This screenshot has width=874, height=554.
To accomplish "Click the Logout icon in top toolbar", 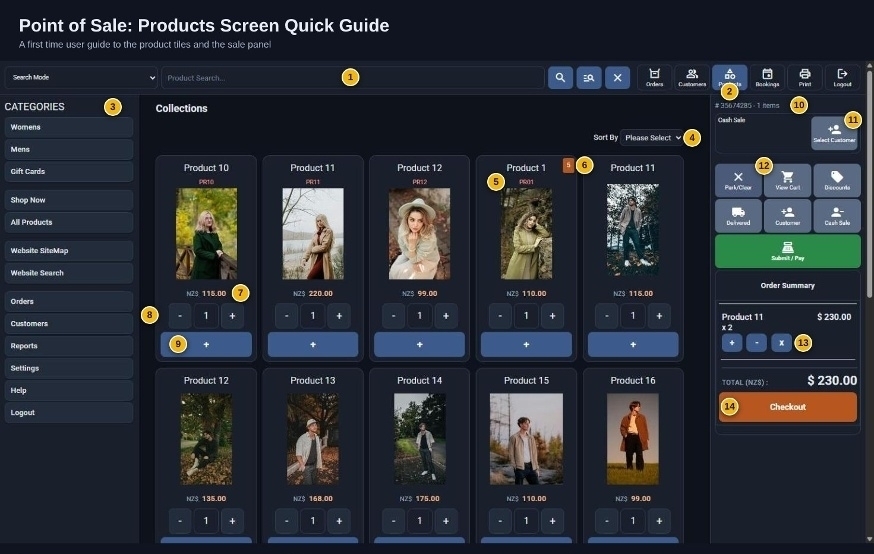I will coord(842,77).
